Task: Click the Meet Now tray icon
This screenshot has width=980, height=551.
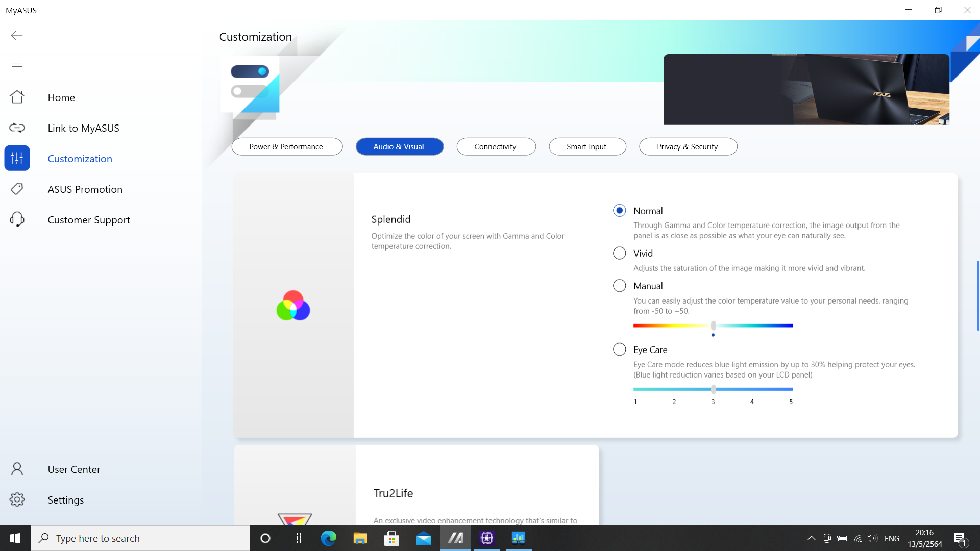Action: 827,538
